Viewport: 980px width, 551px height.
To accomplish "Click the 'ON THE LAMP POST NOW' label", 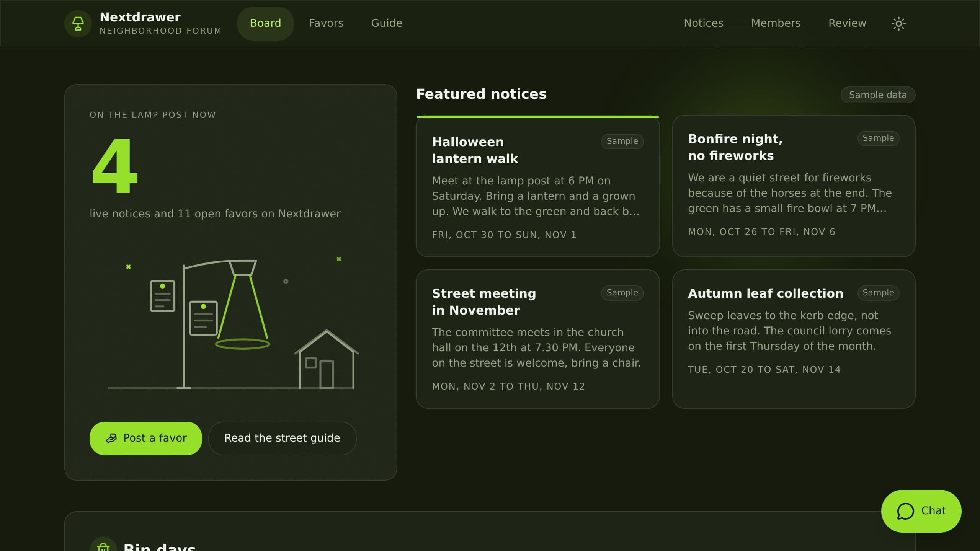I will click(153, 115).
